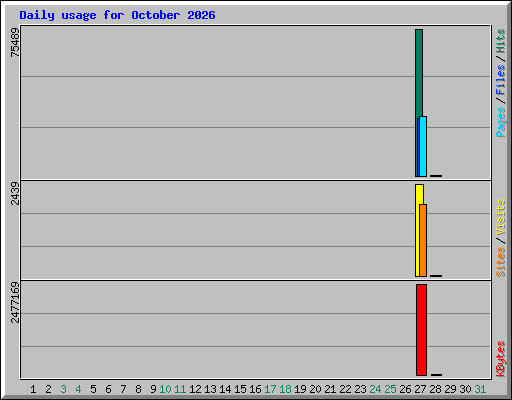Click day label 26 on x-axis

point(405,389)
